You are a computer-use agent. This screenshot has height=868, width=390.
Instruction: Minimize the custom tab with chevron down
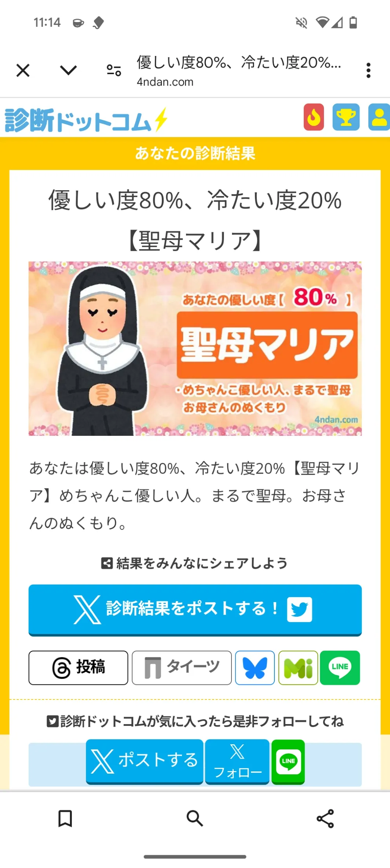coord(69,70)
